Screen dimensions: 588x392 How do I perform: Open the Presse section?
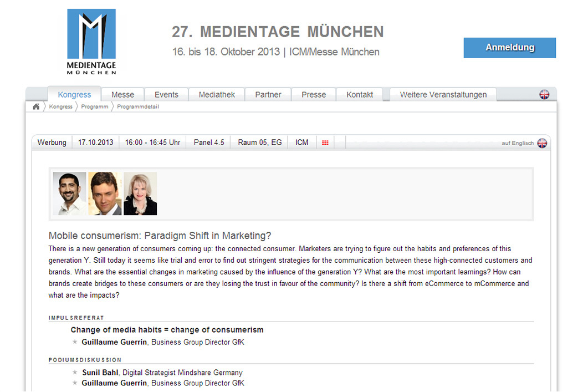(313, 94)
